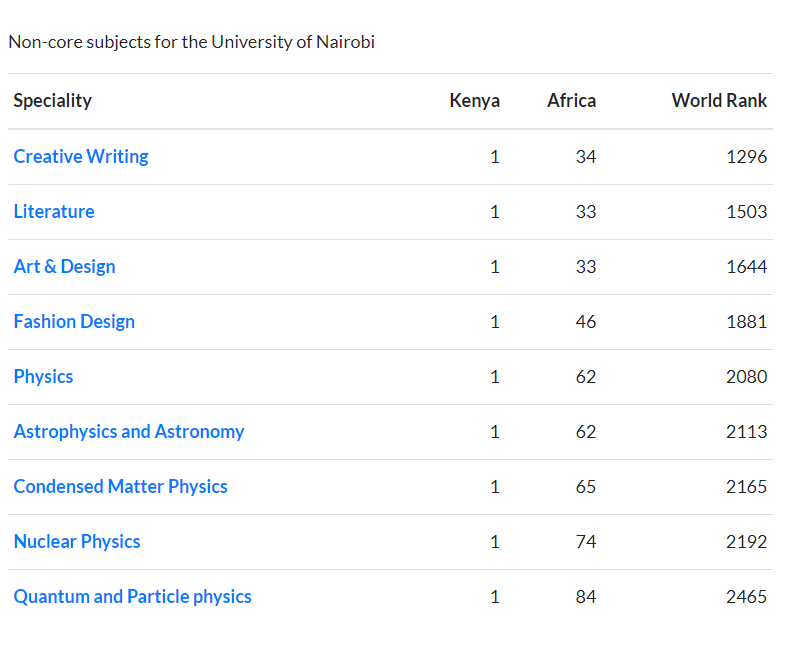Open Condensed Matter Physics link
The image size is (797, 655).
121,487
